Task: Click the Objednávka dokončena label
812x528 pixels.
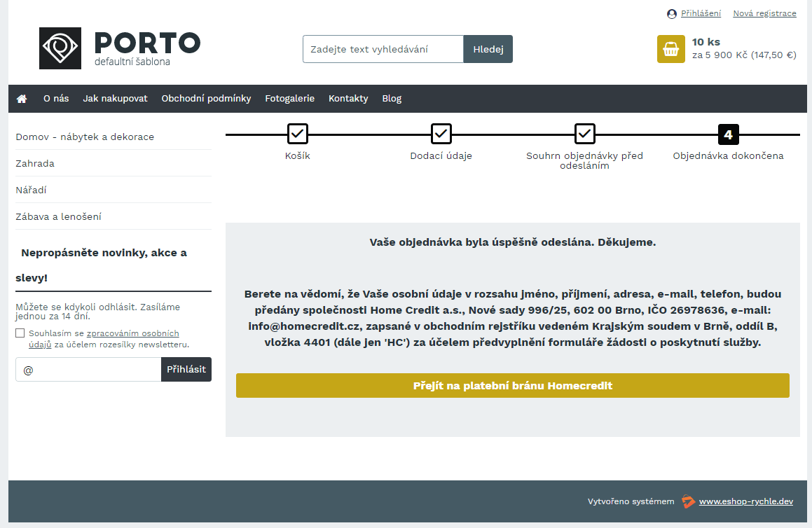Action: pyautogui.click(x=728, y=156)
